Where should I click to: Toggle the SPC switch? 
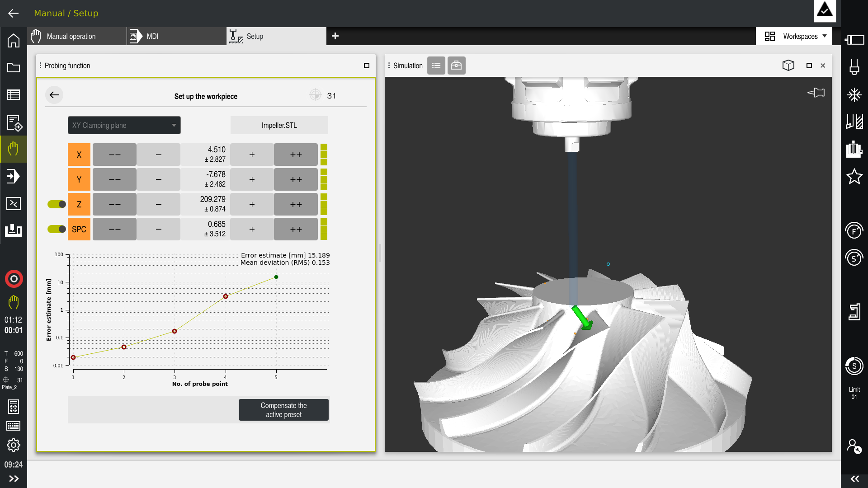[x=57, y=229]
